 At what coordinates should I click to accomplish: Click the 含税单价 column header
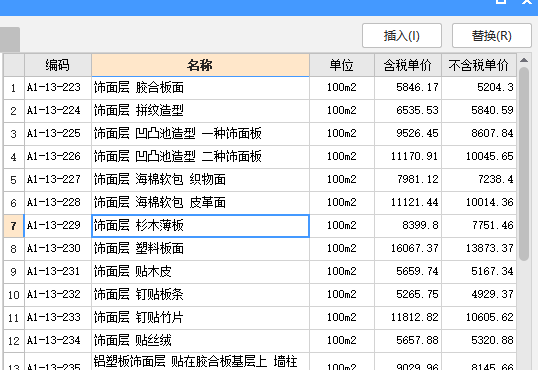pos(408,65)
